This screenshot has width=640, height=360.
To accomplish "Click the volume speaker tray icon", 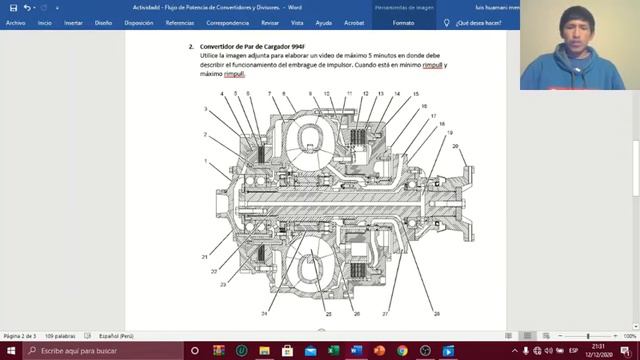I will 549,351.
